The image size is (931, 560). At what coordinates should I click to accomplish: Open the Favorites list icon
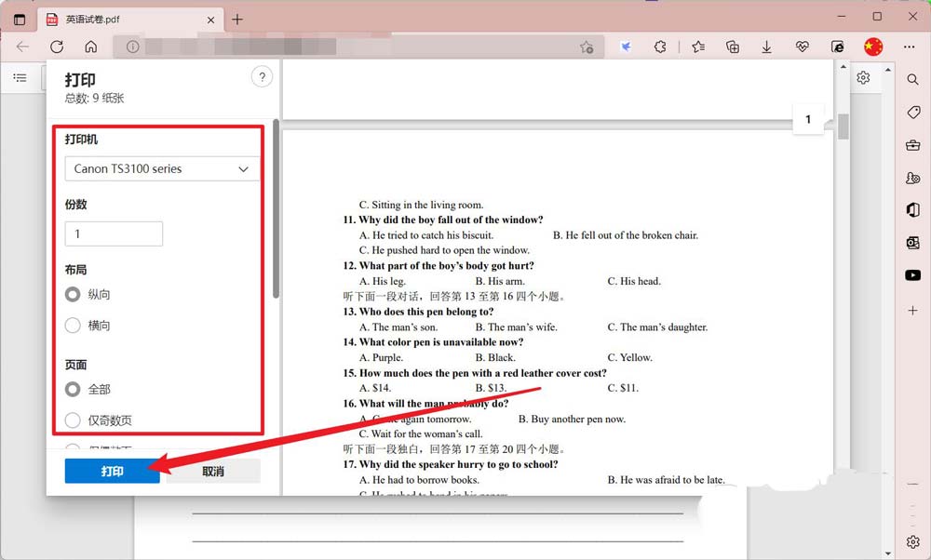click(698, 47)
